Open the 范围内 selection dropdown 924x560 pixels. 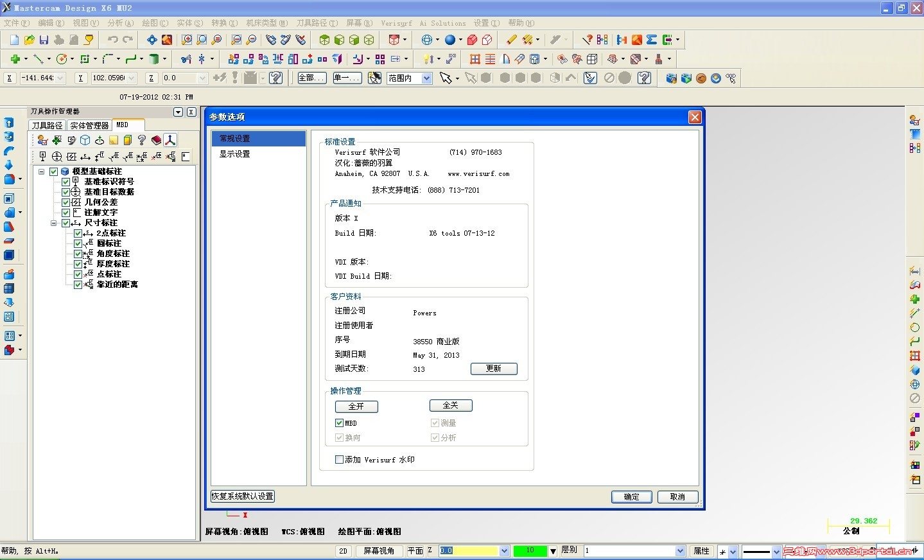[x=427, y=78]
